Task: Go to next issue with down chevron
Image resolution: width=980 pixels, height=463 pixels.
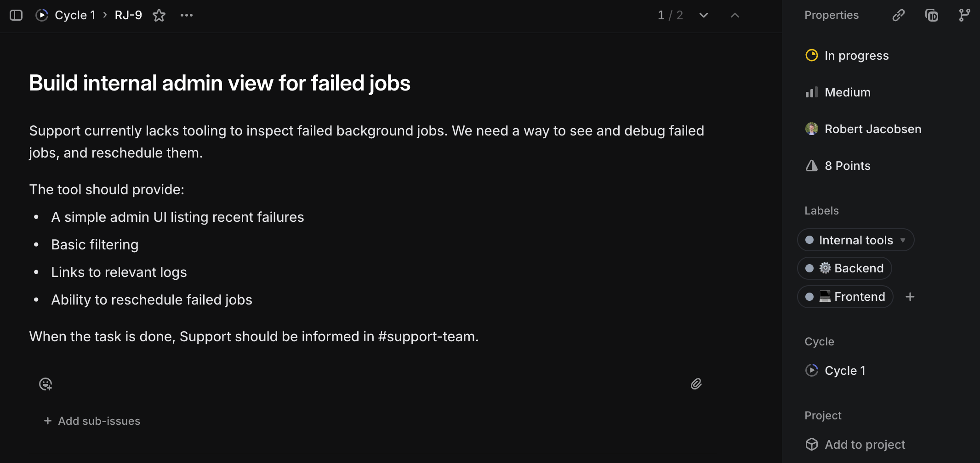Action: tap(703, 15)
